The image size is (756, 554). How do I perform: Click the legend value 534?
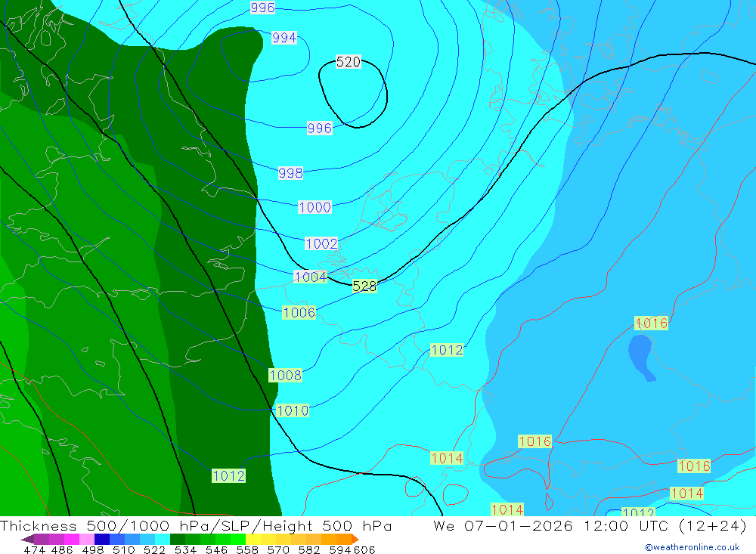pos(186,549)
